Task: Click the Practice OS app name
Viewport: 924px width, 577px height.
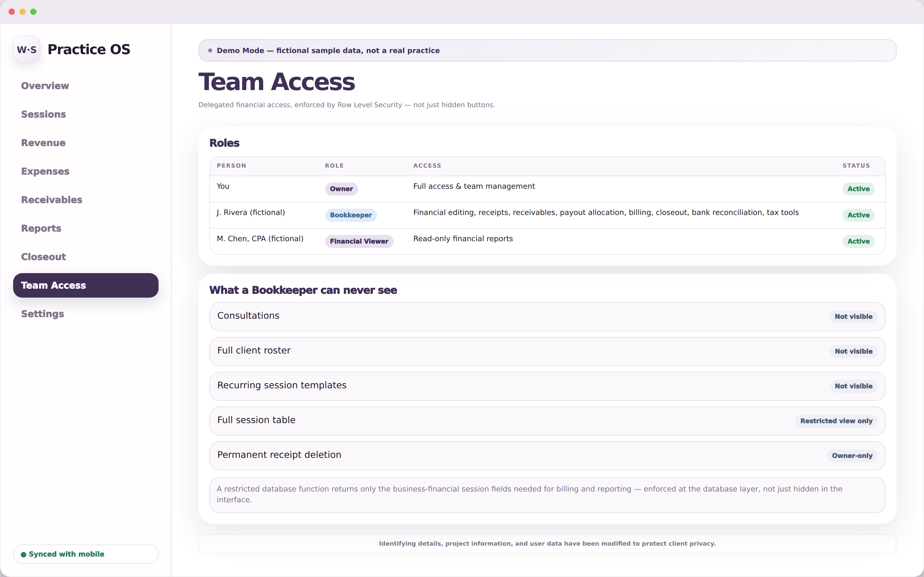Action: pos(88,50)
